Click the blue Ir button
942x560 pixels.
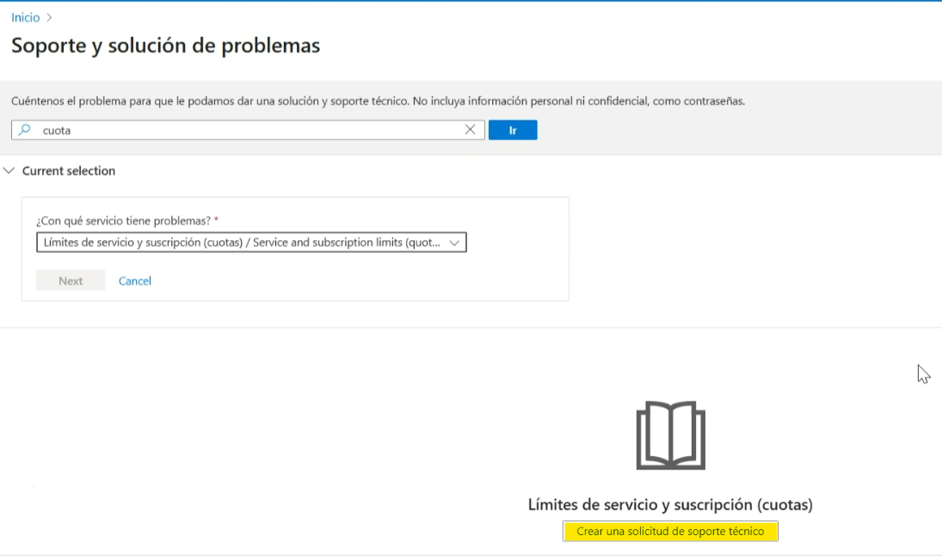513,130
